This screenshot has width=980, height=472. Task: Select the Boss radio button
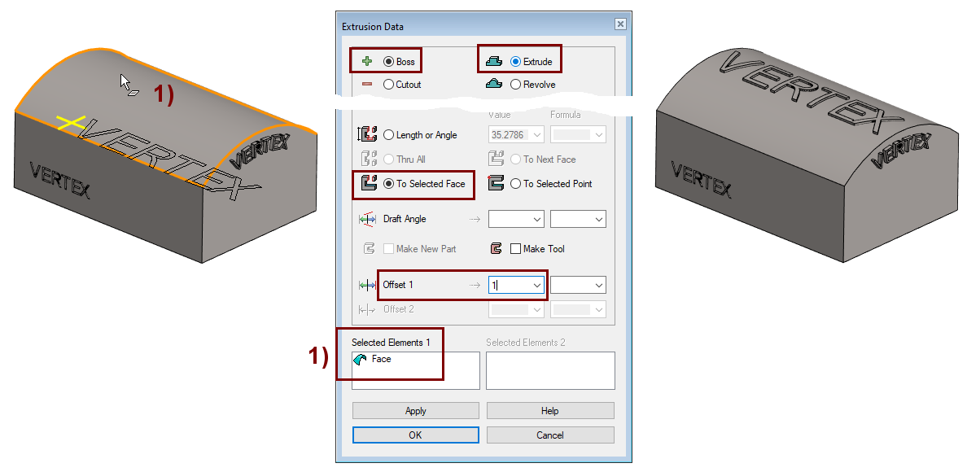click(389, 61)
